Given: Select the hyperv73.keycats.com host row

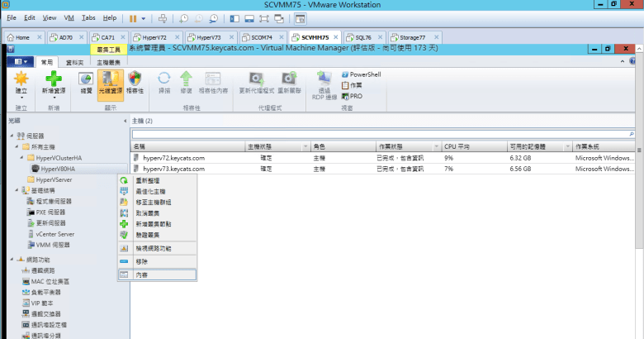Looking at the screenshot, I should [x=173, y=169].
